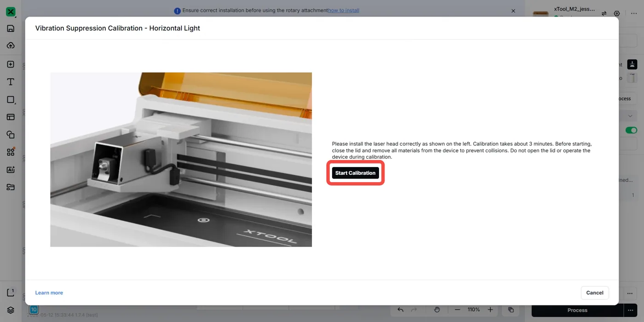
Task: Open the dots menu above the Process button
Action: [630, 293]
